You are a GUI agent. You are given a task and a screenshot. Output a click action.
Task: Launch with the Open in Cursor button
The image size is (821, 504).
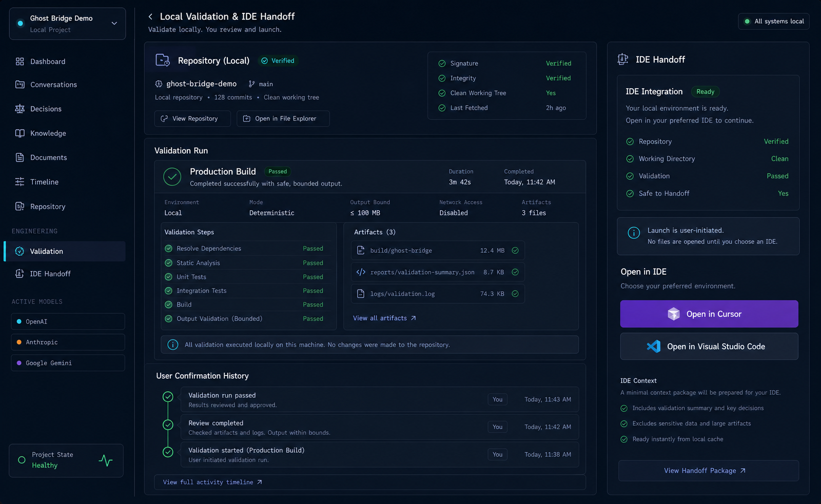click(709, 314)
